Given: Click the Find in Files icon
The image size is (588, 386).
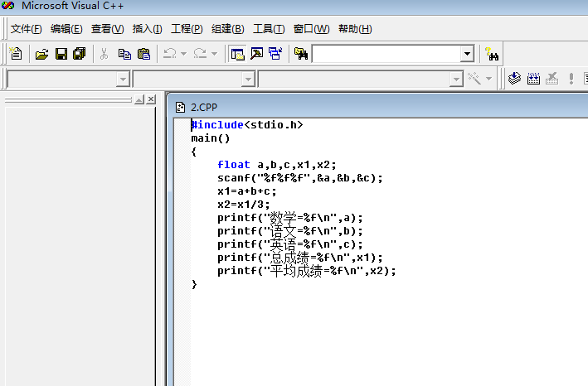Looking at the screenshot, I should tap(301, 54).
